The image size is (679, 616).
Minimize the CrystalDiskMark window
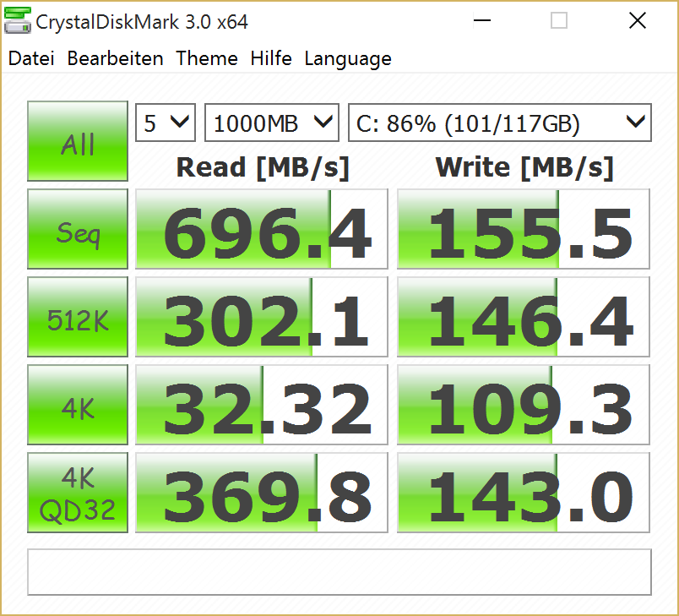(x=482, y=21)
